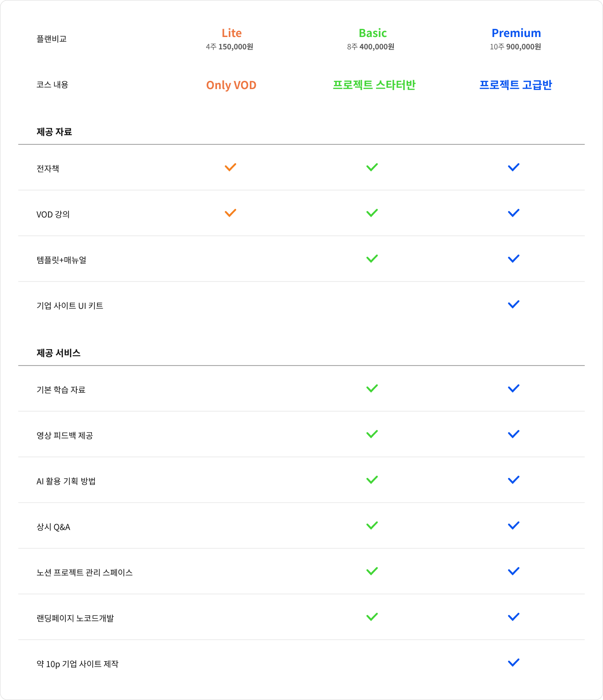Image resolution: width=603 pixels, height=700 pixels.
Task: Click the blue checkmark for 영상 피드백 제공
Action: click(514, 434)
